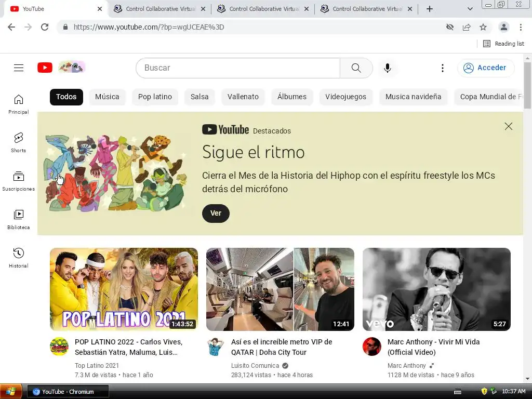Select the Videojuegos filter chip

tap(345, 97)
